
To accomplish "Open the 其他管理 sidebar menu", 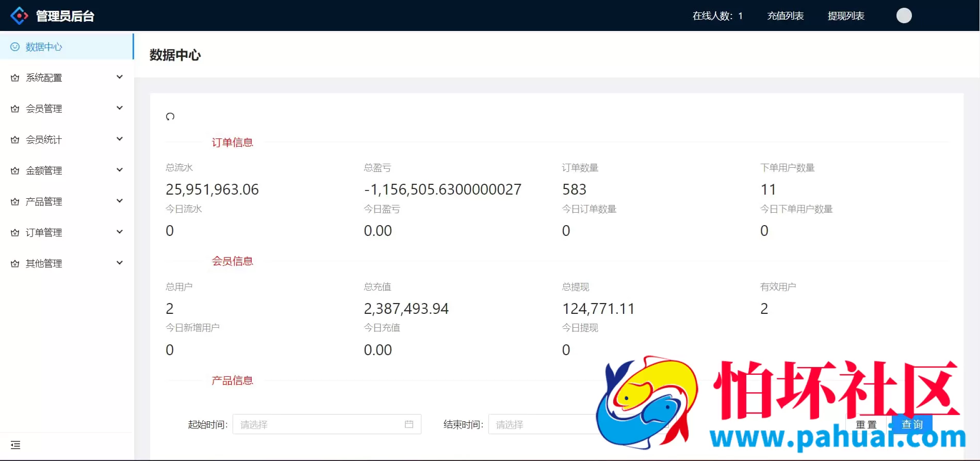I will pyautogui.click(x=44, y=264).
